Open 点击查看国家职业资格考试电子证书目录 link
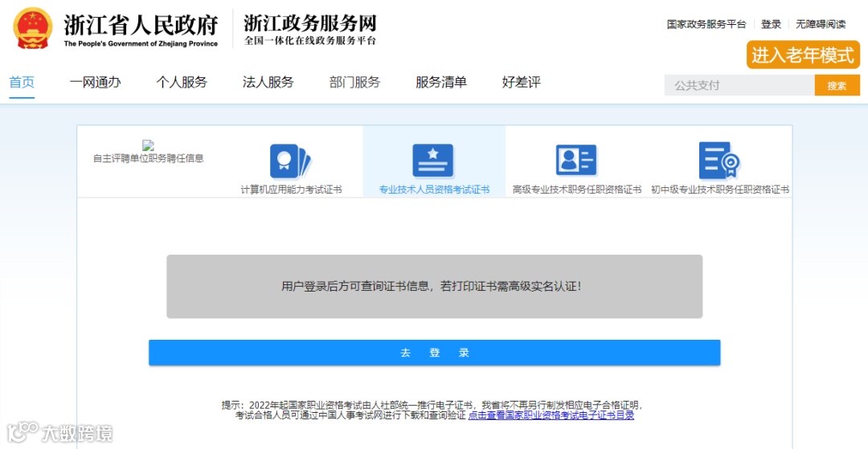This screenshot has width=868, height=449. [x=551, y=415]
